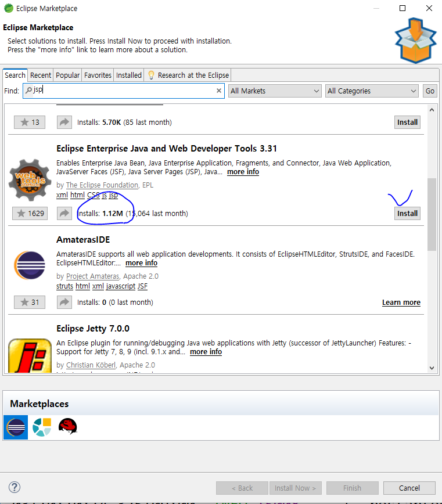Clear the search field with the X
This screenshot has height=504, width=442.
pos(219,91)
